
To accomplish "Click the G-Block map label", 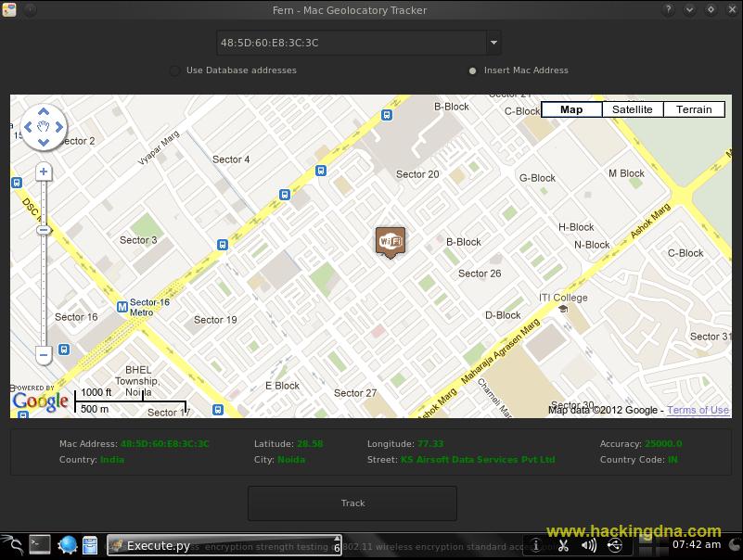I will (x=537, y=178).
